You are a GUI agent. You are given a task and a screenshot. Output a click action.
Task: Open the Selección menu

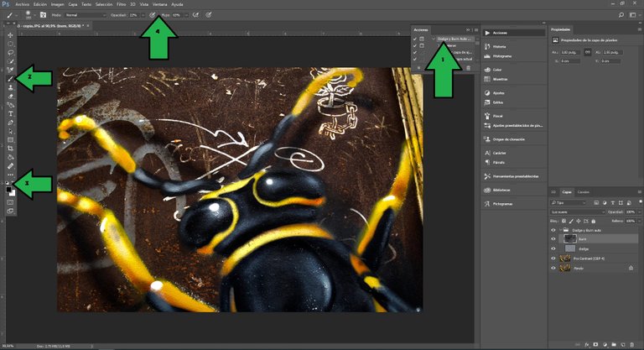pyautogui.click(x=104, y=4)
